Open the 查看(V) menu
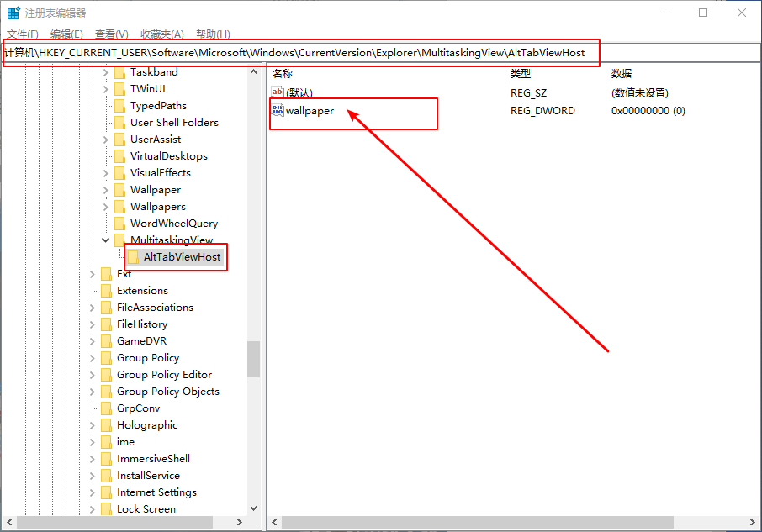The height and width of the screenshot is (532, 762). tap(111, 34)
